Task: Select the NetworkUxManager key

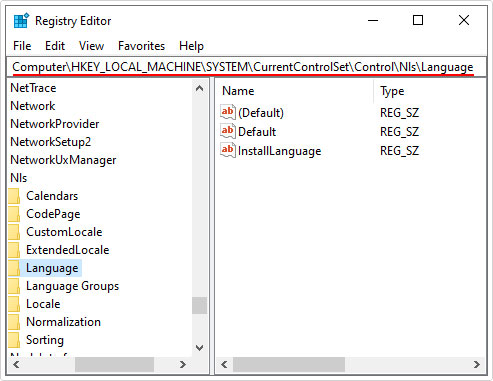Action: point(63,160)
